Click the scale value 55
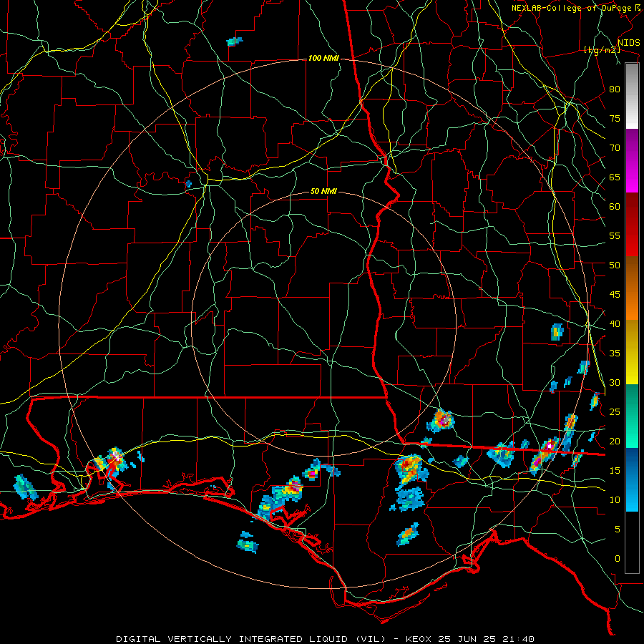The height and width of the screenshot is (644, 644). tap(615, 235)
